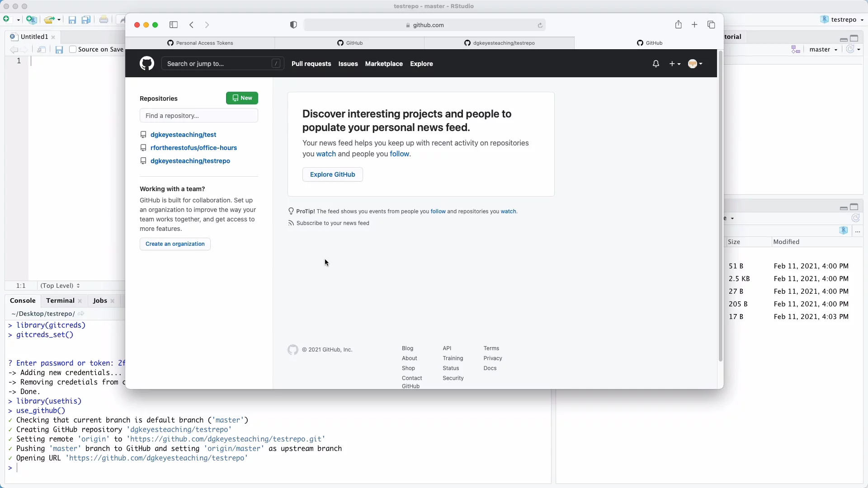Expand the GitHub plus create menu
The image size is (868, 488).
(x=675, y=64)
